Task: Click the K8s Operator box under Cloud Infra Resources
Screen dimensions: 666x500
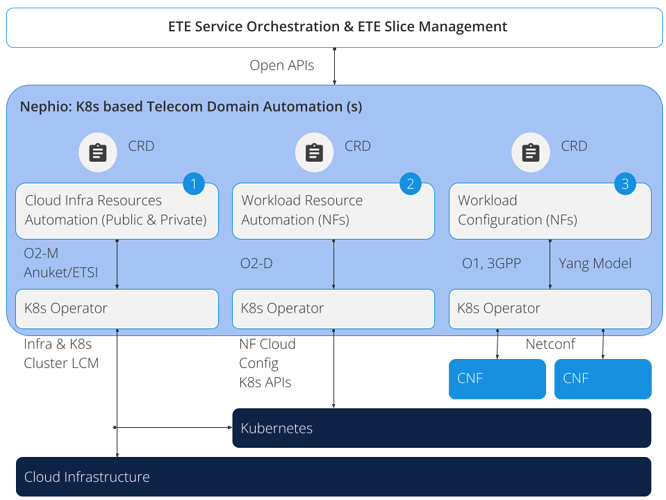Action: 117,309
